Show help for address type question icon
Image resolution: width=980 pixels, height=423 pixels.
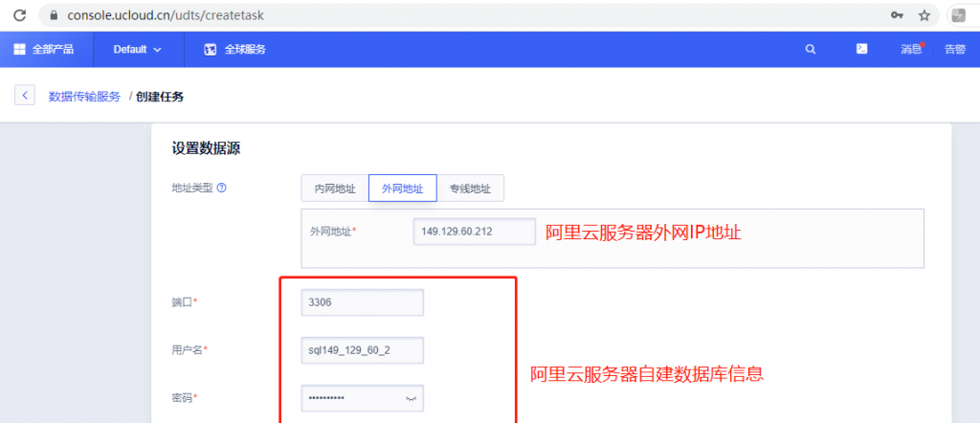[221, 188]
